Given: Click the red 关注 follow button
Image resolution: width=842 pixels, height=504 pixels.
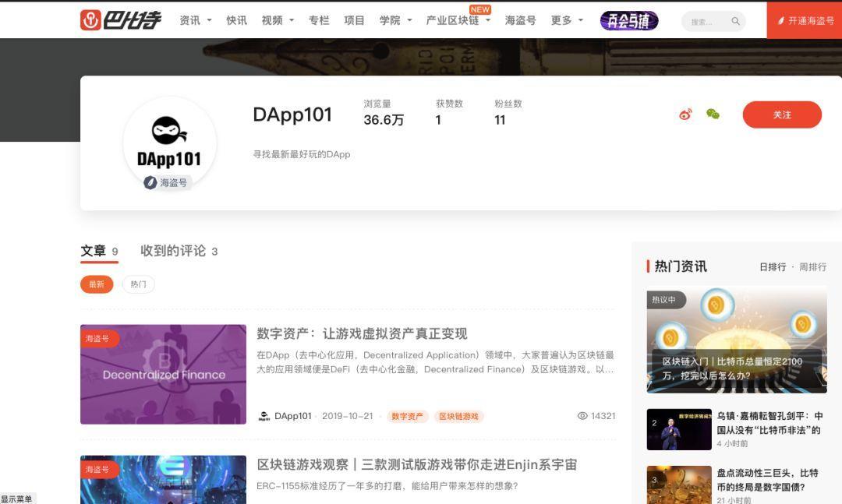Looking at the screenshot, I should point(782,115).
